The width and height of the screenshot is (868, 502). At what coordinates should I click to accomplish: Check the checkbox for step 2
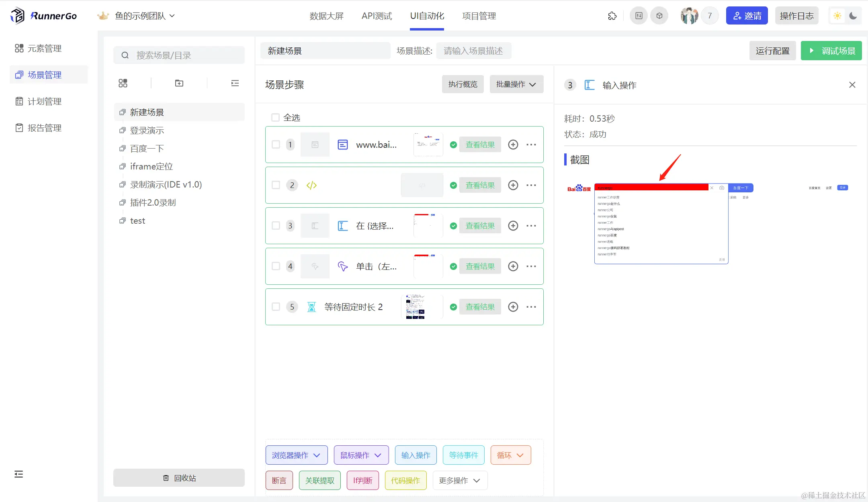click(276, 185)
